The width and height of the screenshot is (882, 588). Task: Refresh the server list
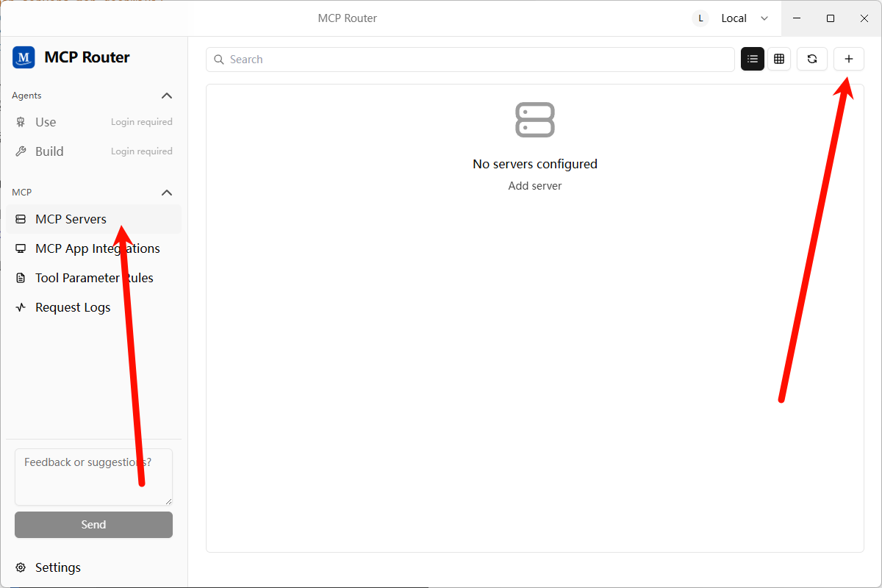tap(812, 60)
